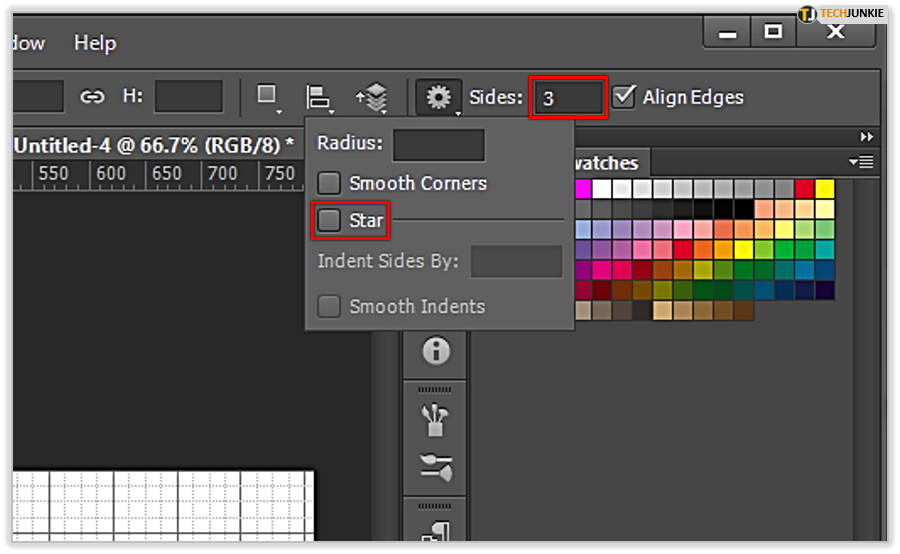Click the H height input field
This screenshot has width=900, height=554.
pyautogui.click(x=189, y=96)
